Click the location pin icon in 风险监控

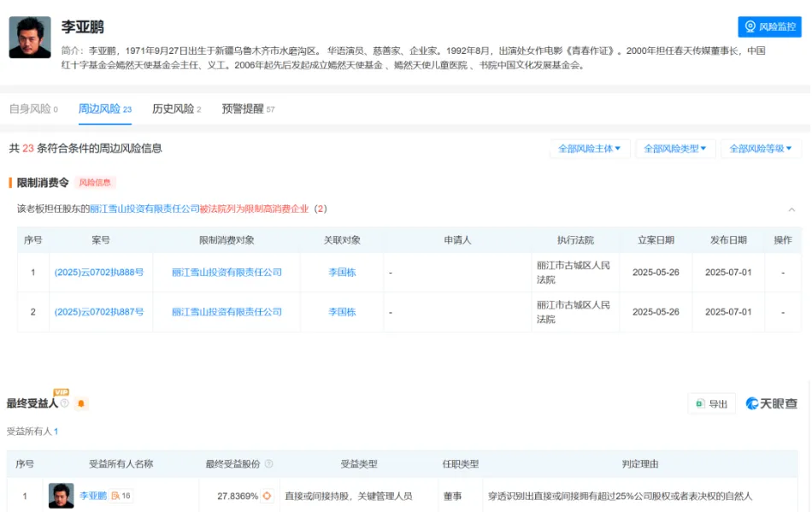point(750,26)
